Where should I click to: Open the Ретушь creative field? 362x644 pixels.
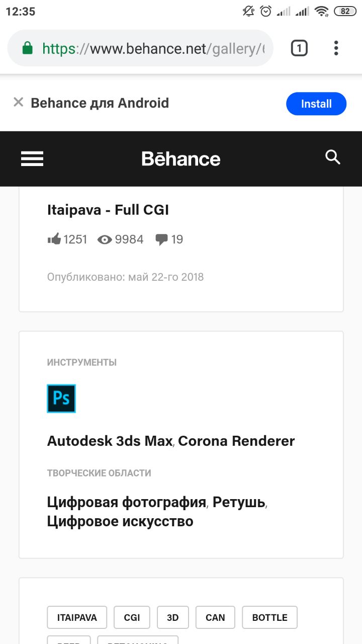click(x=239, y=502)
